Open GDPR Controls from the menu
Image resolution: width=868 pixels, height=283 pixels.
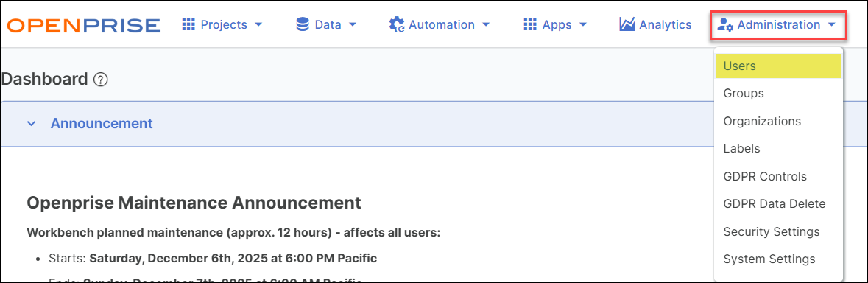(778, 176)
